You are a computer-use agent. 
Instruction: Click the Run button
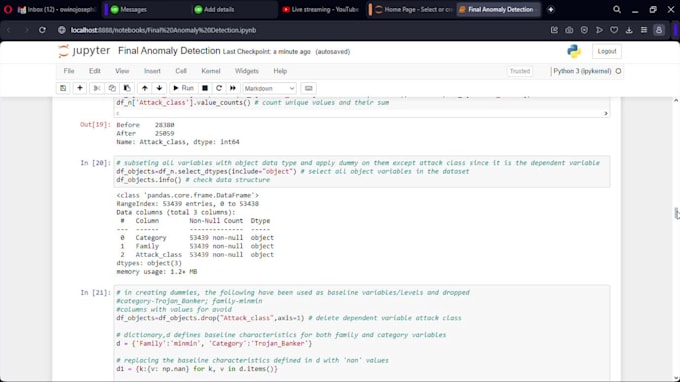click(183, 88)
